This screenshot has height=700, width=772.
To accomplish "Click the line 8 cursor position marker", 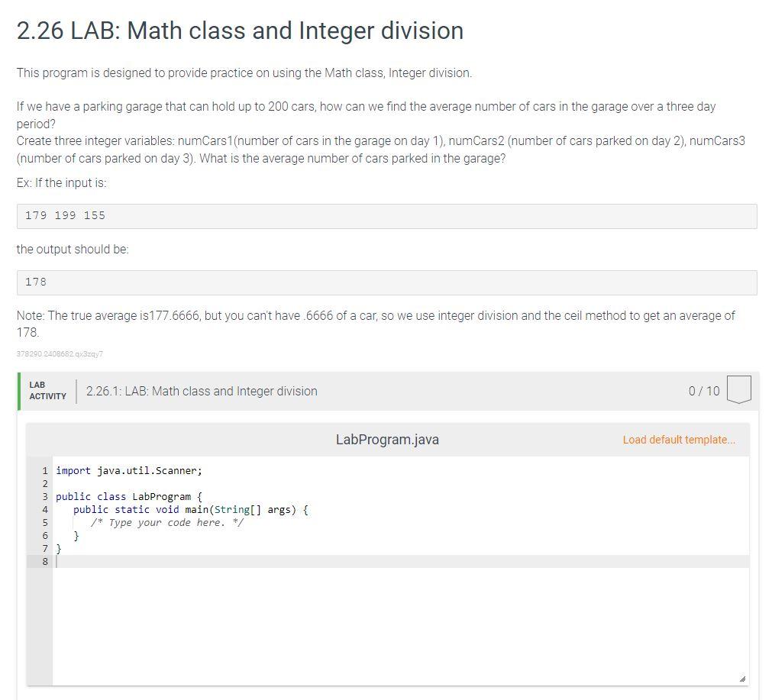I will [54, 561].
